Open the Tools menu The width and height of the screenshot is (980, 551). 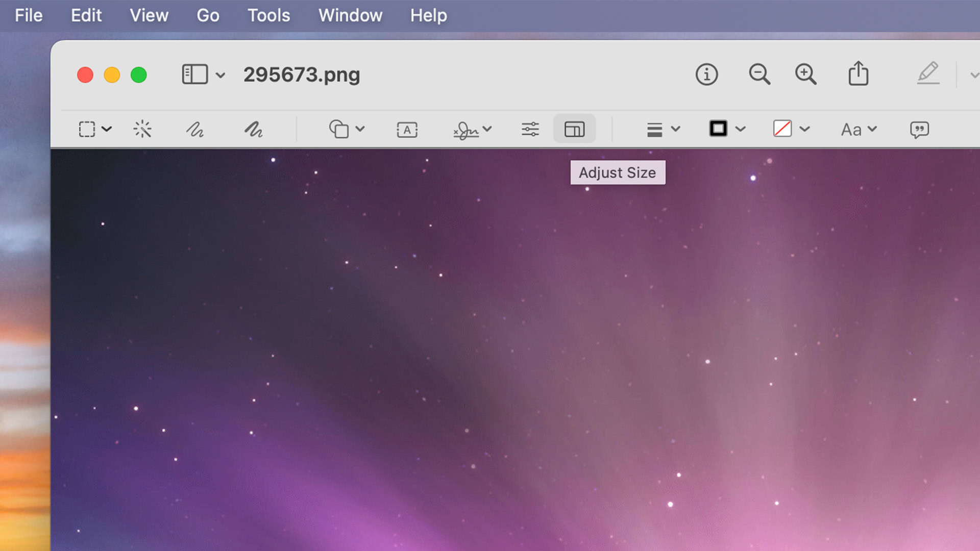pyautogui.click(x=268, y=15)
